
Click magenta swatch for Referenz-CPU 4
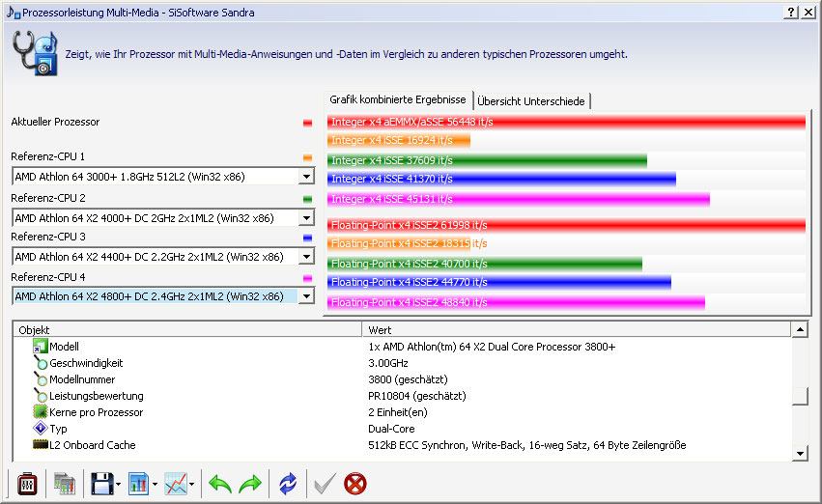[308, 278]
